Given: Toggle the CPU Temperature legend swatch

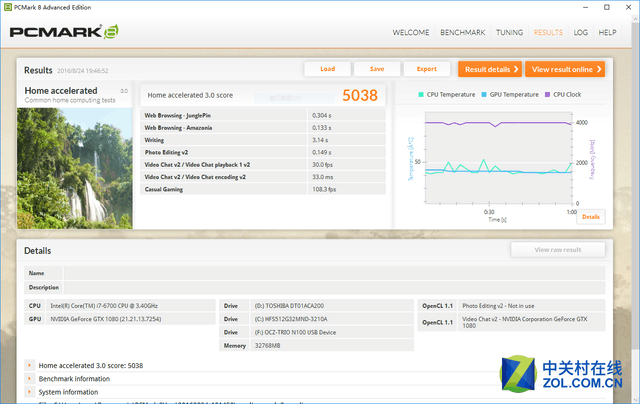Looking at the screenshot, I should (x=421, y=95).
